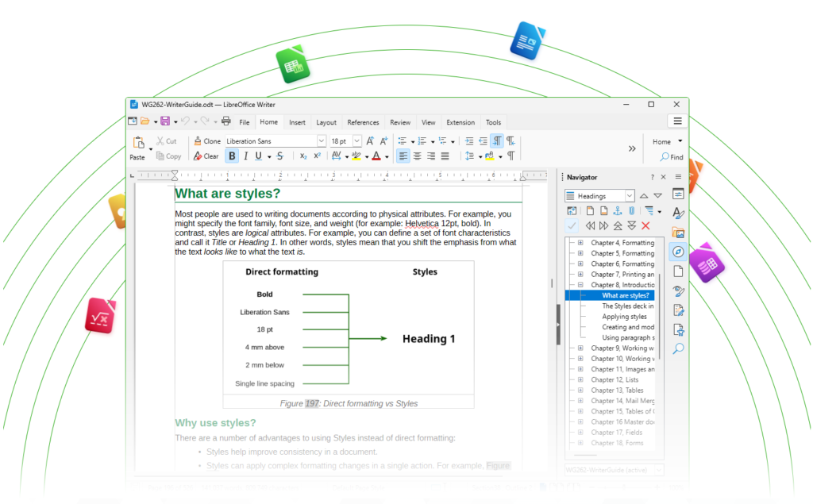The image size is (813, 504).
Task: Open sidebar Manage Changes icon
Action: [x=678, y=310]
